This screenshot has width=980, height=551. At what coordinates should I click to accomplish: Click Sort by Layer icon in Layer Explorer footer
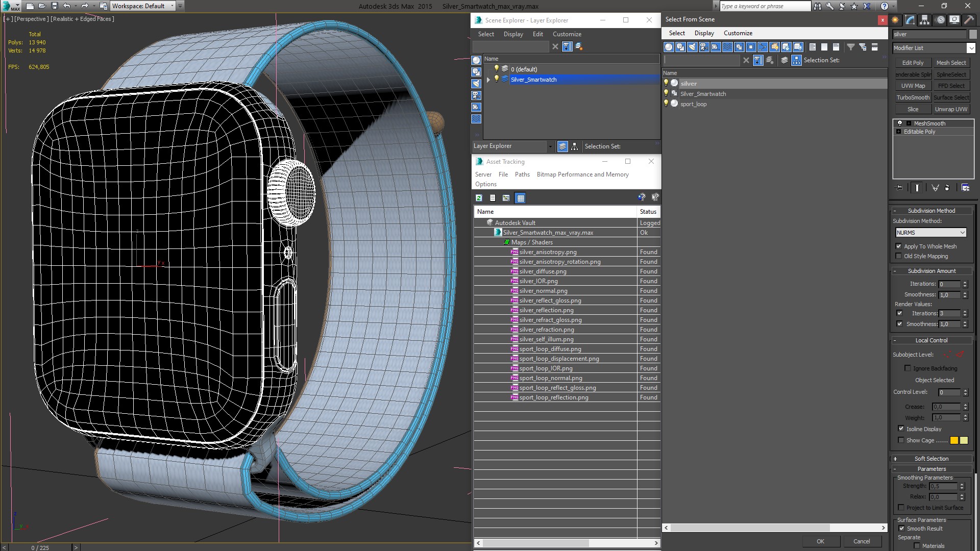click(x=562, y=146)
